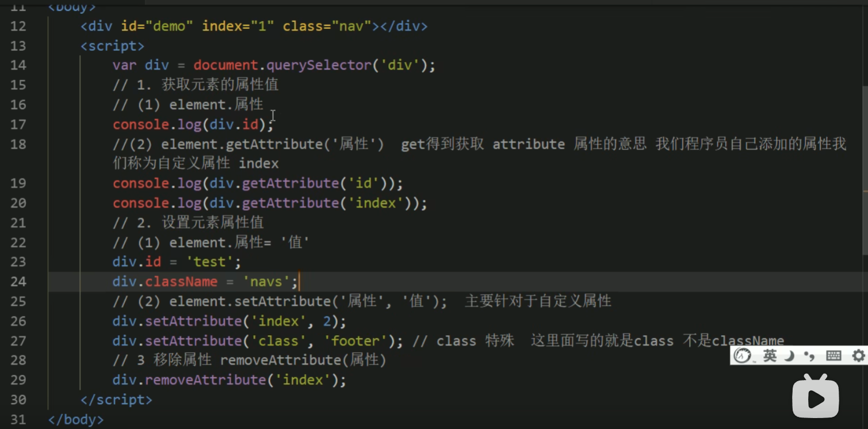Toggle the moon half-width mode icon
Screen dimensions: 868x429
point(790,356)
